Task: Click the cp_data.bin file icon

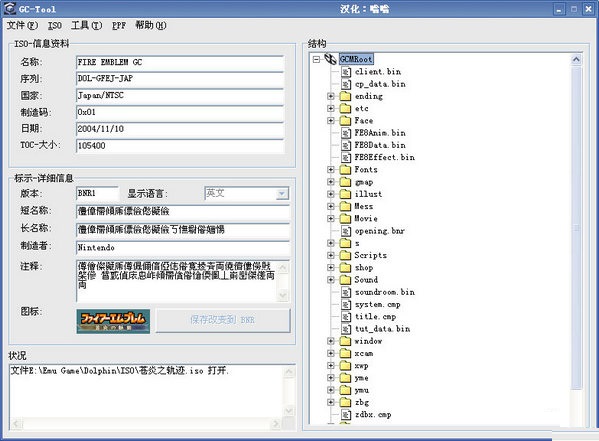Action: pyautogui.click(x=346, y=84)
